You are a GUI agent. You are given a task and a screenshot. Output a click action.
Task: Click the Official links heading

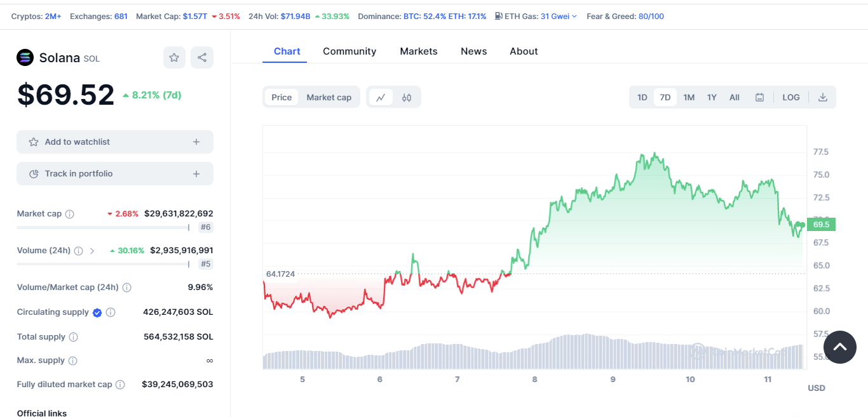[x=42, y=413]
